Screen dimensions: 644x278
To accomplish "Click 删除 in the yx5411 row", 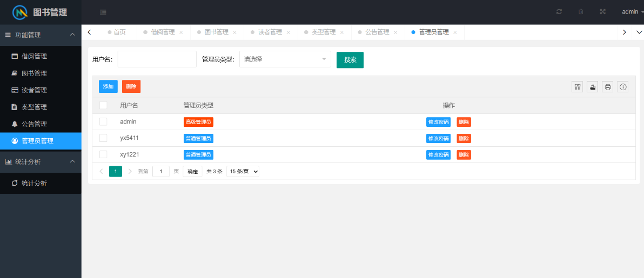I will 464,138.
